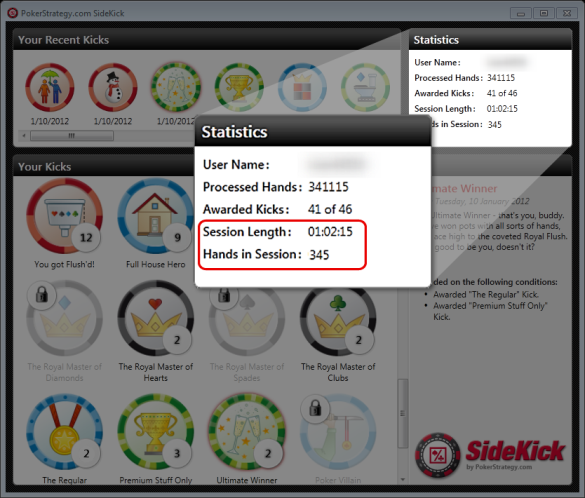This screenshot has height=498, width=585.
Task: Click the count badge 12 on Flush'd kick
Action: click(x=86, y=238)
